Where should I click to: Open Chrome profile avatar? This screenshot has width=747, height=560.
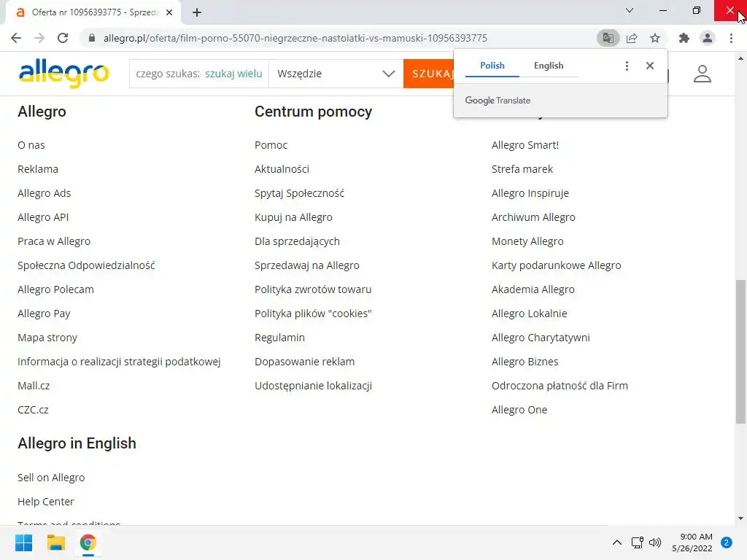[708, 38]
